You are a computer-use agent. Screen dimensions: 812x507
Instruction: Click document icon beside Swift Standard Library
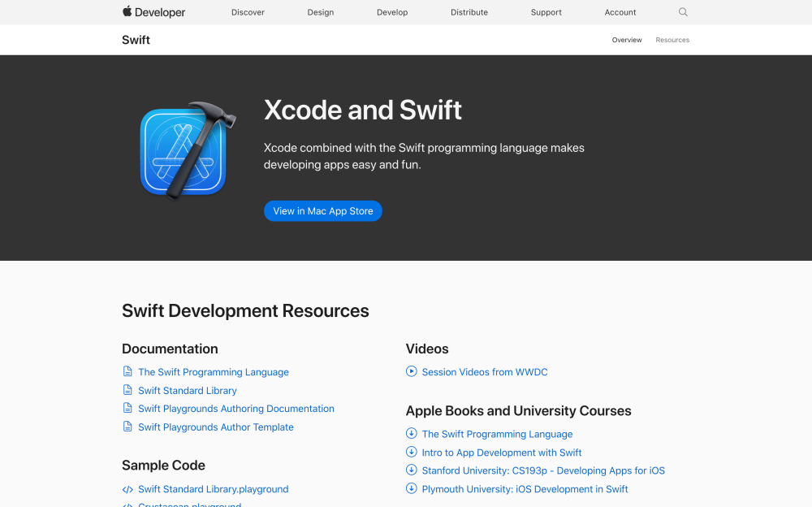point(127,390)
